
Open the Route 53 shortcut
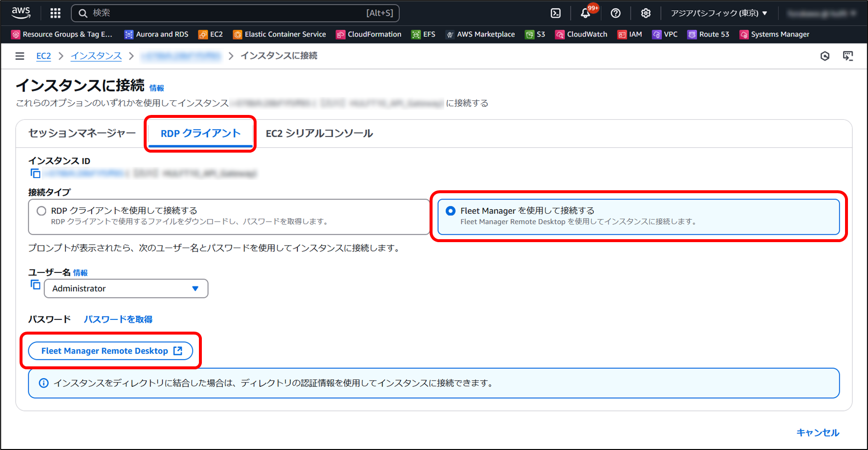point(709,34)
